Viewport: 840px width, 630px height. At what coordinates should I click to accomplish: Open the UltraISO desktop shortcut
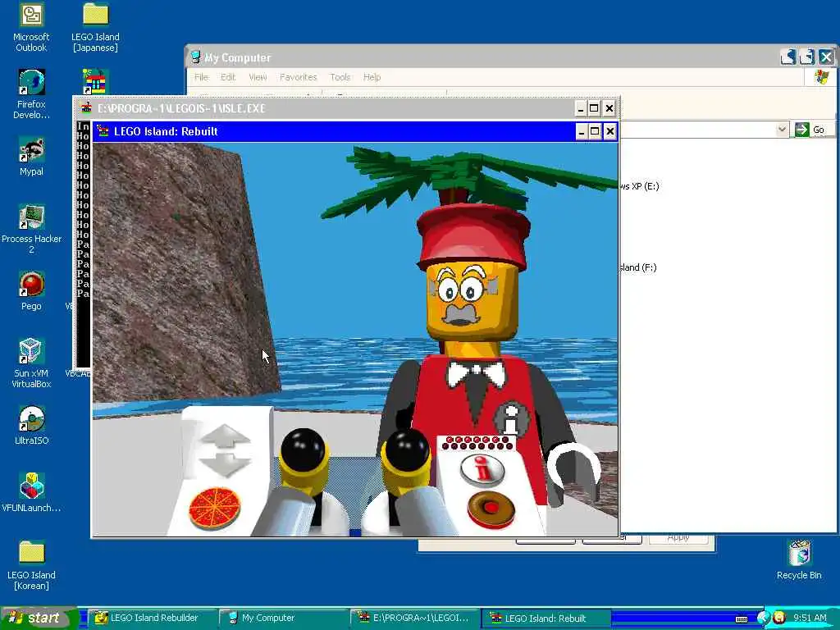point(31,426)
